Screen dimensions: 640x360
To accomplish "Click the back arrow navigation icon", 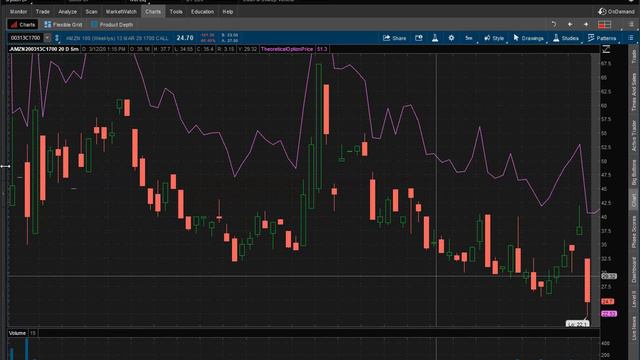I will pos(570,24).
